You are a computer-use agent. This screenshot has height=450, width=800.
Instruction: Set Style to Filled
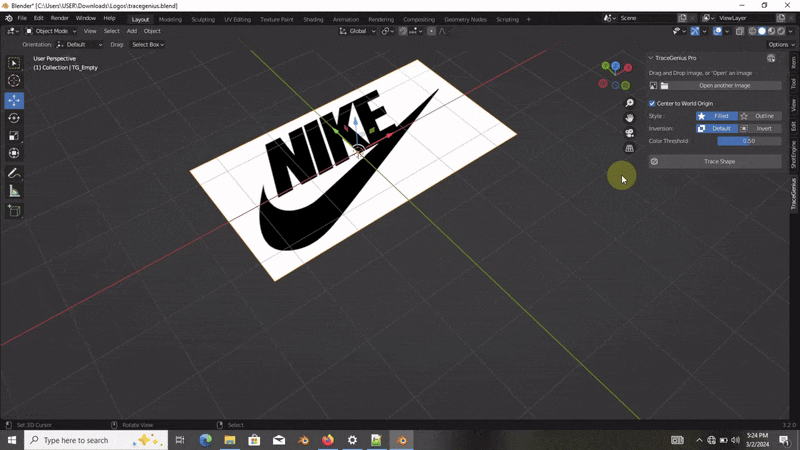click(717, 116)
